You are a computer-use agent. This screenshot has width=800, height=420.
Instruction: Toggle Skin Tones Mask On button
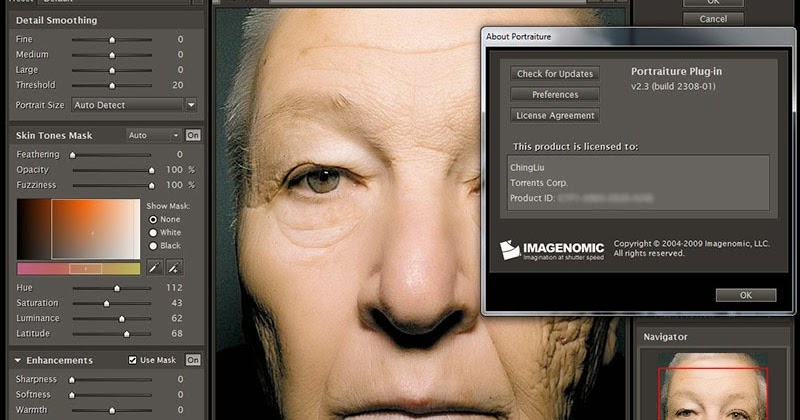(x=193, y=135)
